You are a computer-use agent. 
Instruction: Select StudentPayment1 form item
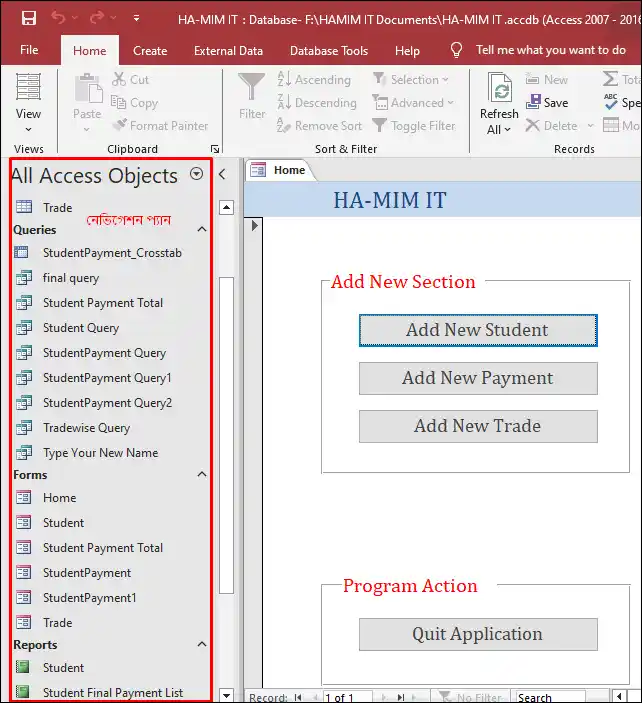(89, 598)
